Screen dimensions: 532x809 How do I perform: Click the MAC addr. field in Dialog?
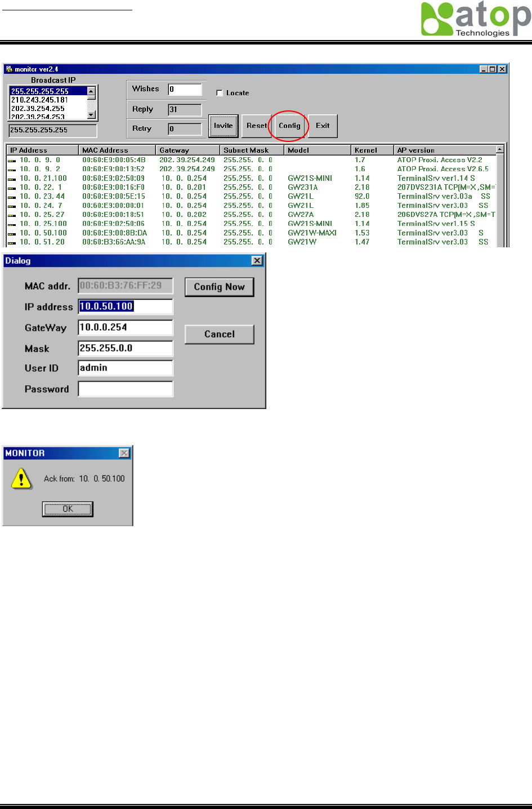pyautogui.click(x=126, y=286)
